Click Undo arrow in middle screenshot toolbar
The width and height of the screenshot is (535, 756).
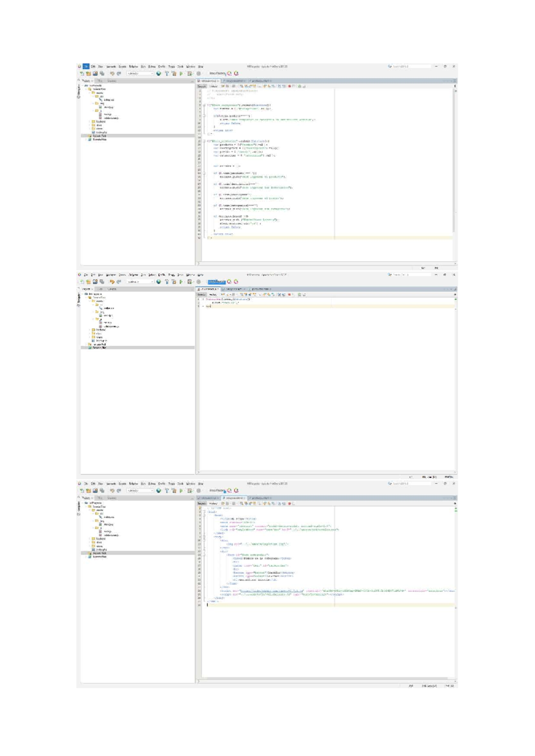(112, 282)
